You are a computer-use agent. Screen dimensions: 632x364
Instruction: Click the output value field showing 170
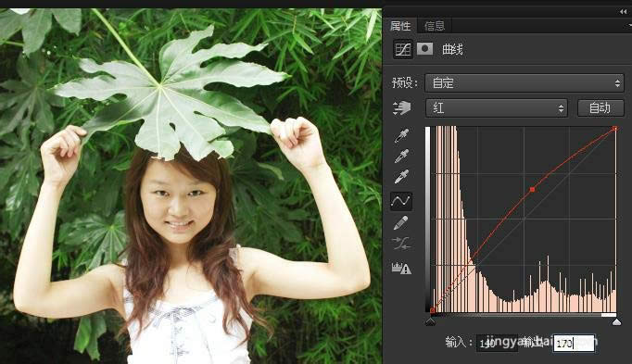click(x=574, y=344)
